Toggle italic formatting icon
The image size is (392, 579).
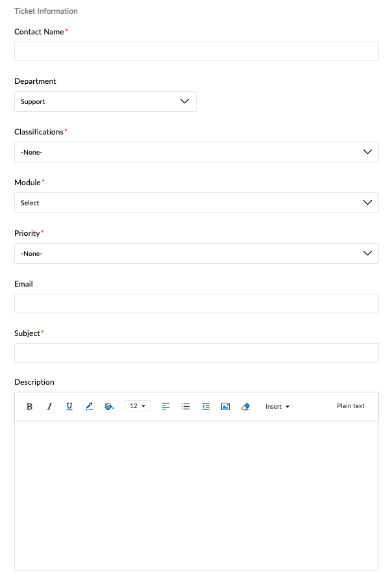coord(49,406)
